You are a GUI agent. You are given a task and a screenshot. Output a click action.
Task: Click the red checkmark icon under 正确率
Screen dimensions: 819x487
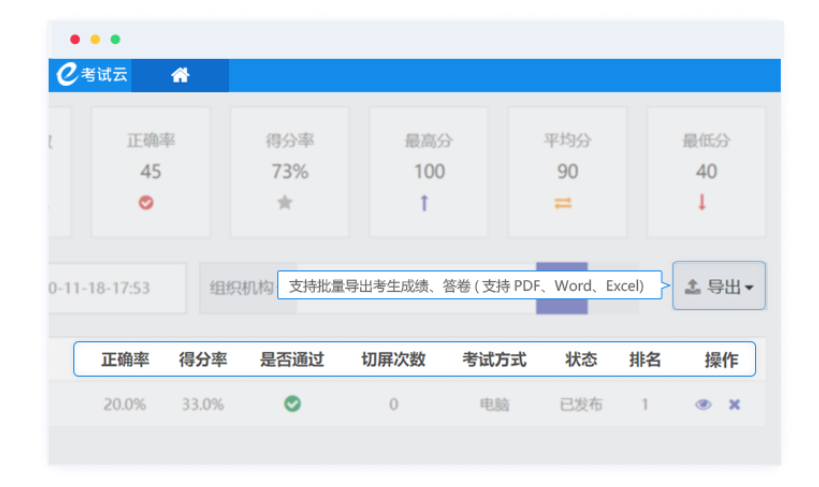click(x=147, y=203)
